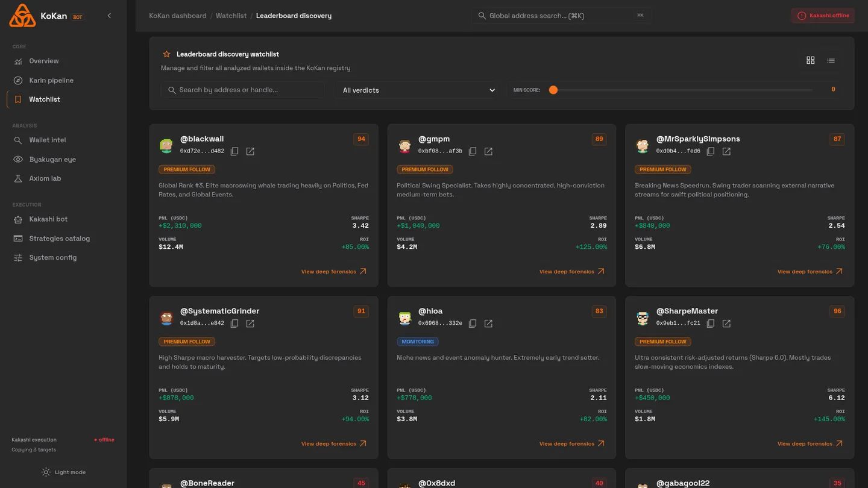Click score badge 96 on @SharpeMaster
Screen dimensions: 868x488
(837, 311)
